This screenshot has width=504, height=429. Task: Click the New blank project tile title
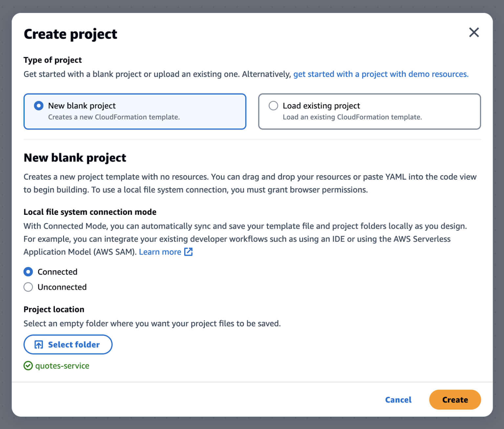[82, 106]
